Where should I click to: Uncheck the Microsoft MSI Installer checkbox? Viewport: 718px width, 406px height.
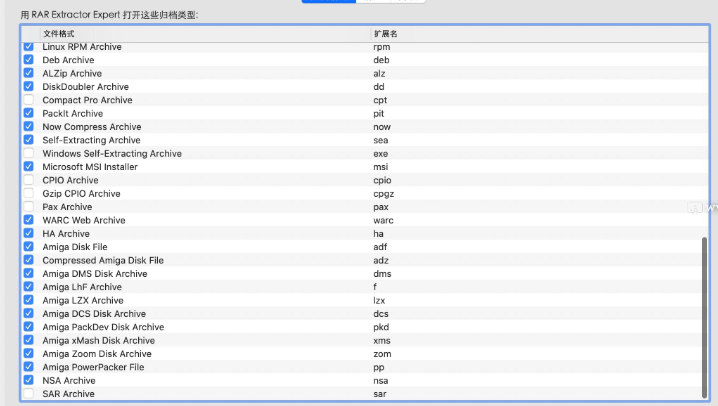point(28,166)
